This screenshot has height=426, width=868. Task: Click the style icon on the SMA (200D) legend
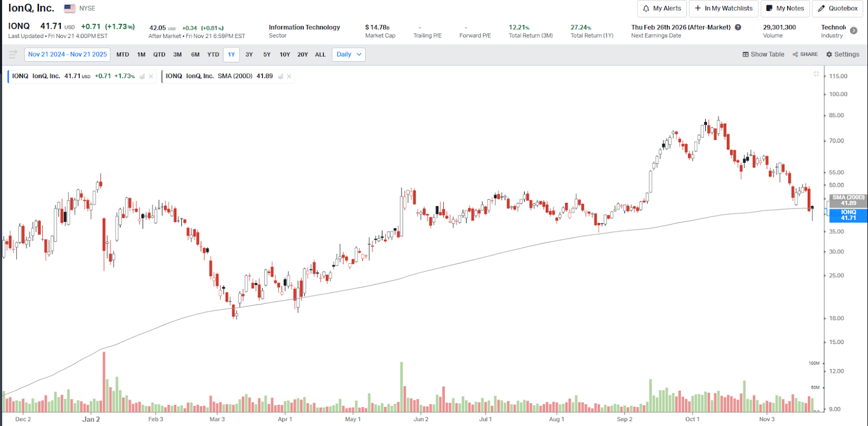pos(280,77)
